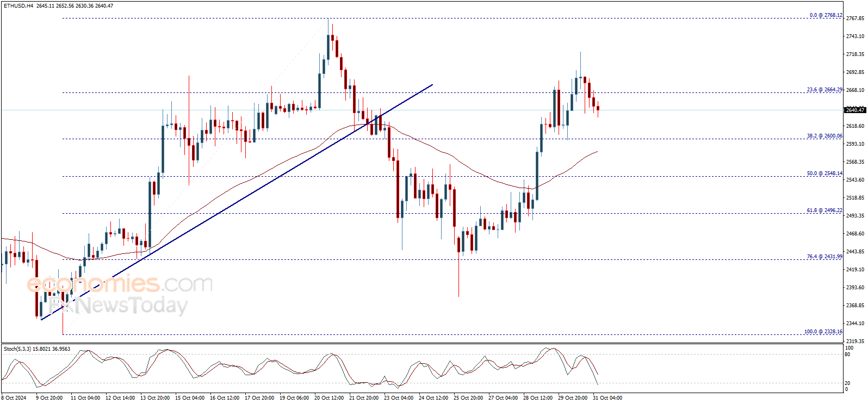Image resolution: width=868 pixels, height=404 pixels.
Task: Click the 25 Oct 20:00 time label
Action: 468,398
